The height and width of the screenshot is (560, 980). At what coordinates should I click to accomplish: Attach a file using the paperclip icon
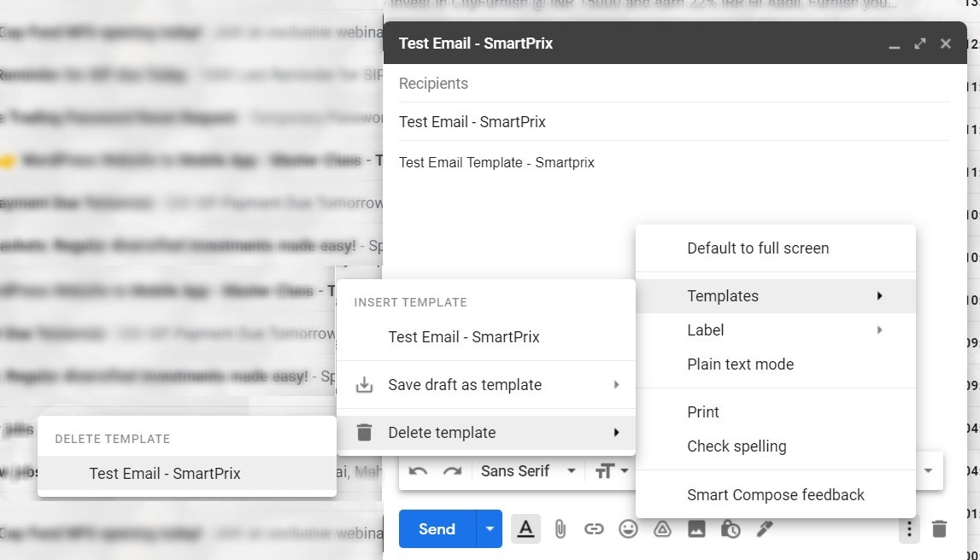tap(560, 528)
